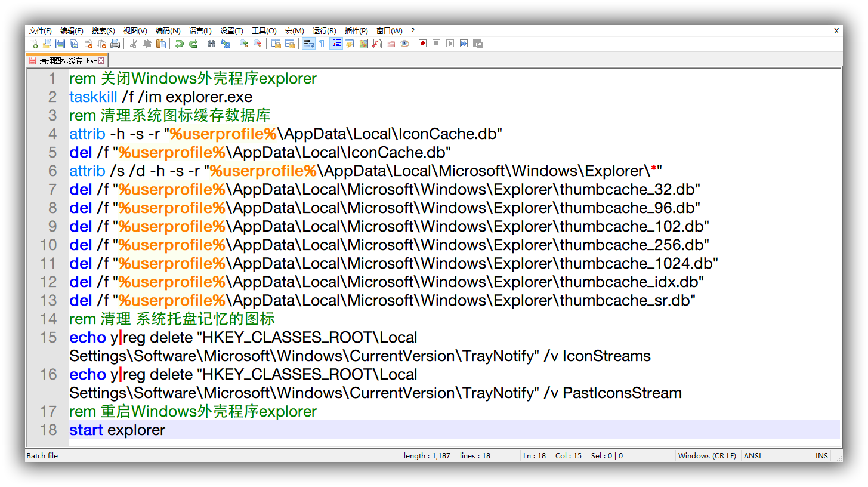This screenshot has height=487, width=868.
Task: Create a new document with the New icon
Action: [33, 44]
